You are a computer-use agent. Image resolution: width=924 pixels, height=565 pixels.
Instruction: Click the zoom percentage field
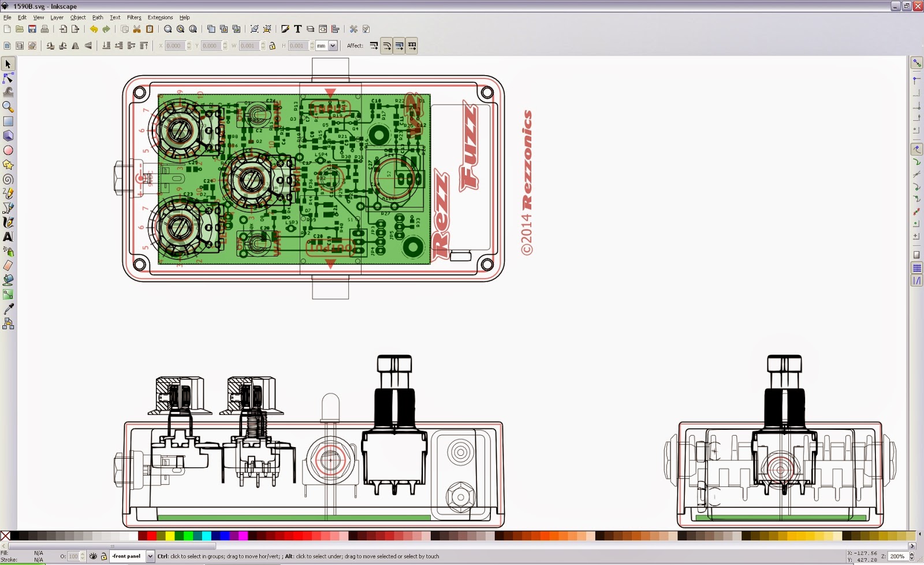point(899,556)
